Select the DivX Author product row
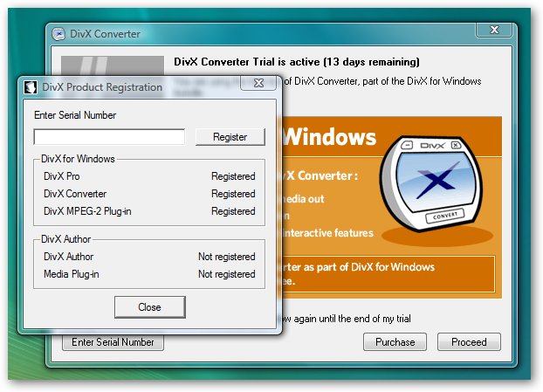This screenshot has height=392, width=543. pyautogui.click(x=149, y=257)
